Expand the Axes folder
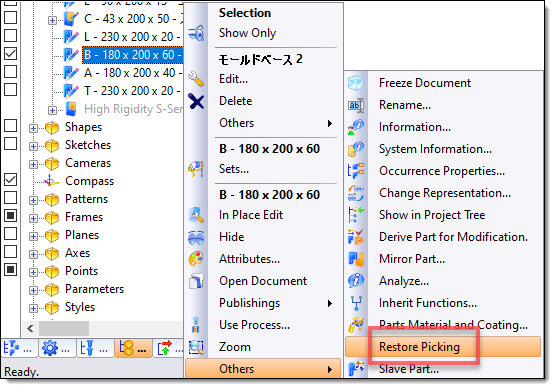Screen dimensions: 555x389 point(33,254)
